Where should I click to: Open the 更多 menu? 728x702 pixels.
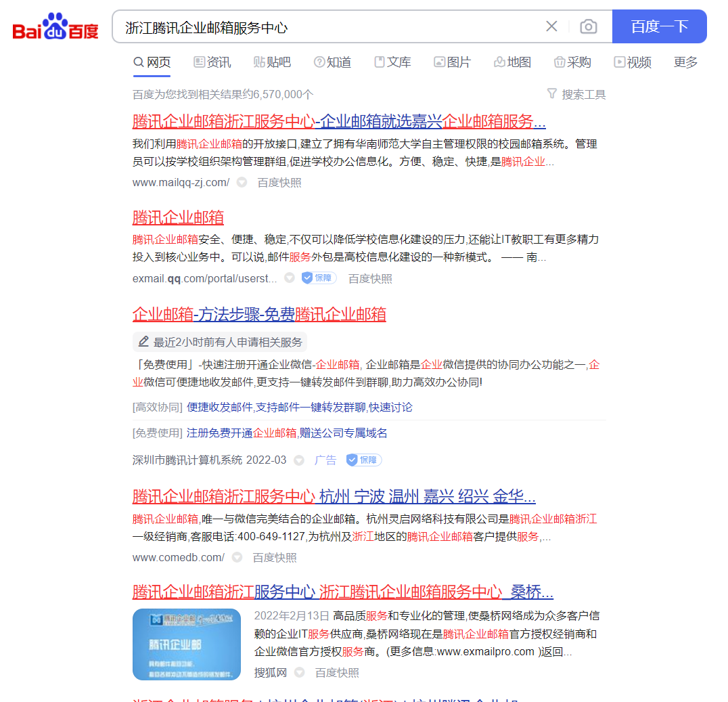686,62
